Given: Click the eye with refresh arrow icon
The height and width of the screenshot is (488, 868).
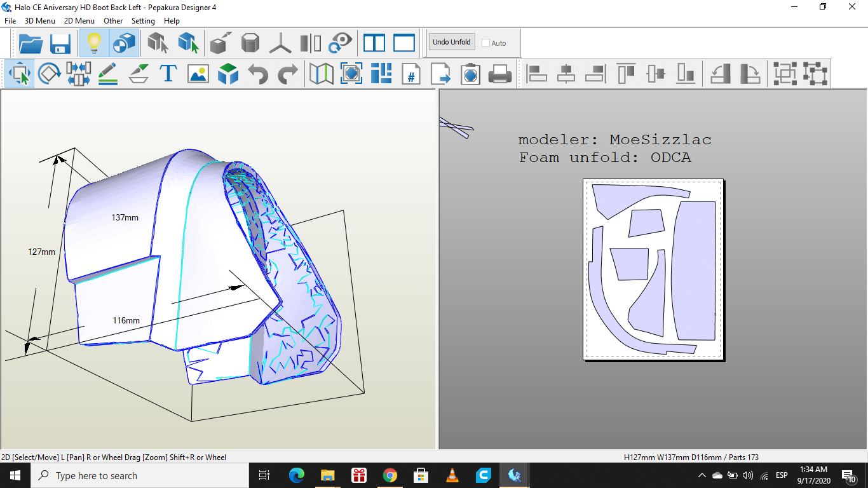Looking at the screenshot, I should [x=341, y=43].
